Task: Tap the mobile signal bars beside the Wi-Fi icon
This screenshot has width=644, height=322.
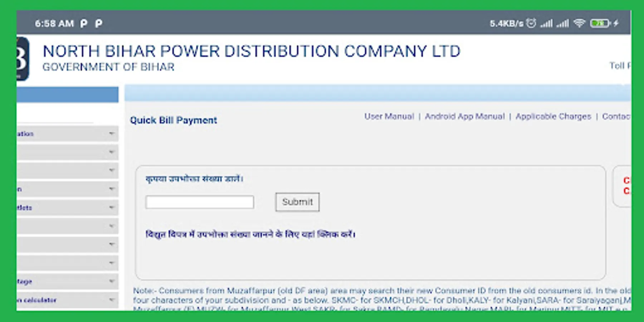Action: [563, 24]
